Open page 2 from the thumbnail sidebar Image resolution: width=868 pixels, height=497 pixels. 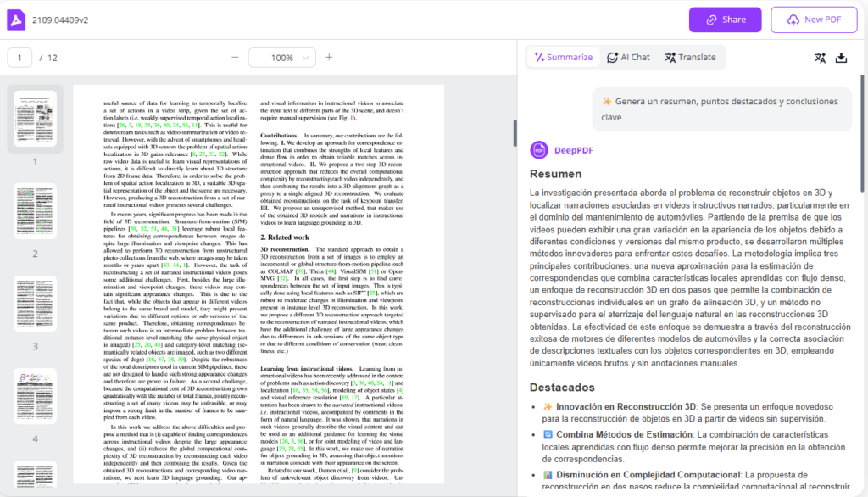34,212
